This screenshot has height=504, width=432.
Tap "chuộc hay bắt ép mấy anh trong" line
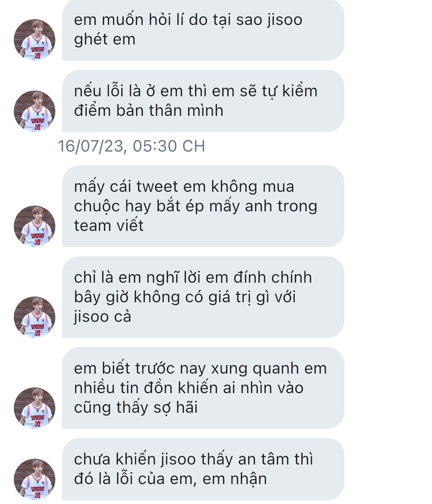pyautogui.click(x=196, y=206)
